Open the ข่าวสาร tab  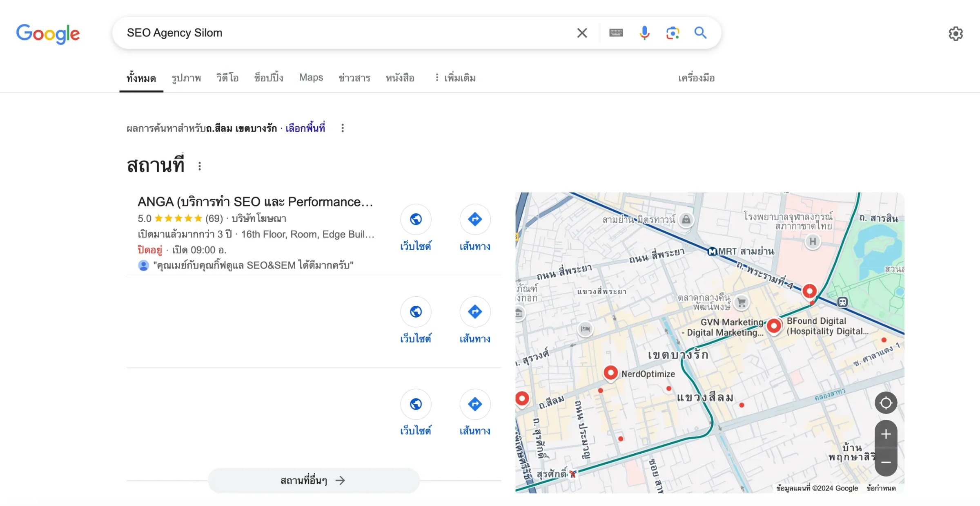pos(354,78)
